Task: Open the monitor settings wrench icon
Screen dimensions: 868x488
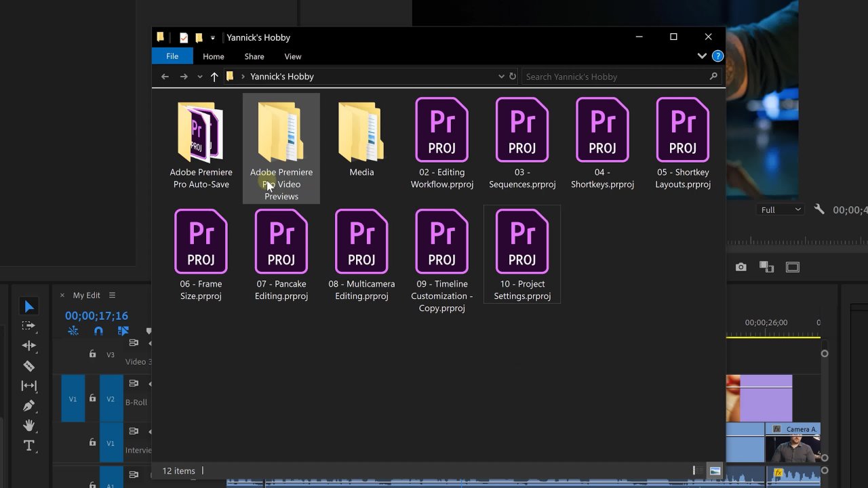Action: pyautogui.click(x=819, y=209)
